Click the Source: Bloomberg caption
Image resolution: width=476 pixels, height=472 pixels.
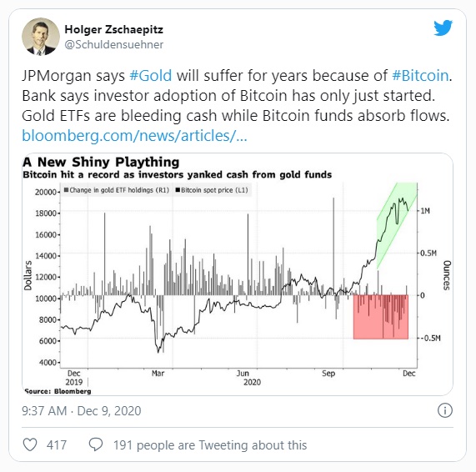pos(58,391)
